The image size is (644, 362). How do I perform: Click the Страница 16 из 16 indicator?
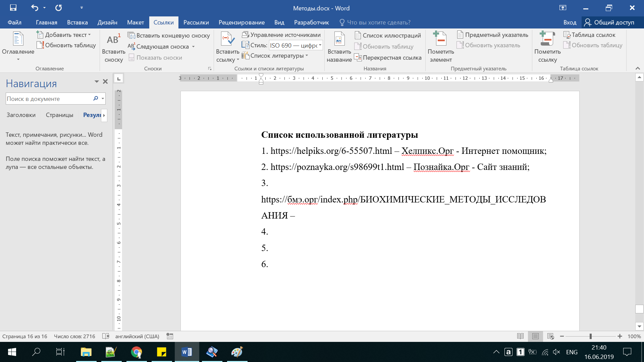pos(25,336)
